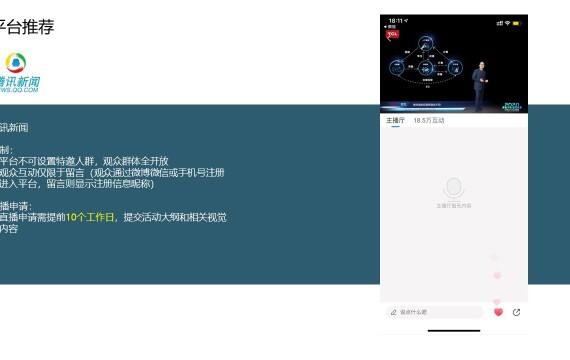Screen dimensions: 570x360
Task: Switch to the 18.5万互动 tab
Action: click(x=429, y=120)
